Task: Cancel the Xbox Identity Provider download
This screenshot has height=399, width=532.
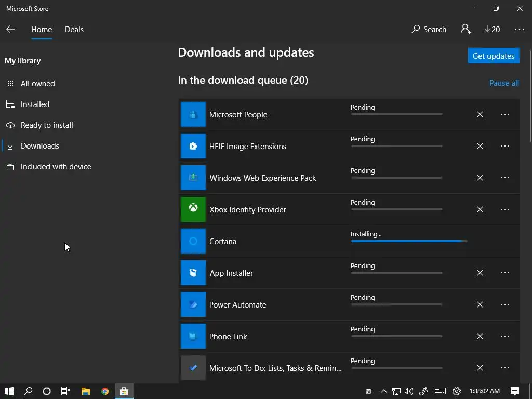Action: [480, 209]
